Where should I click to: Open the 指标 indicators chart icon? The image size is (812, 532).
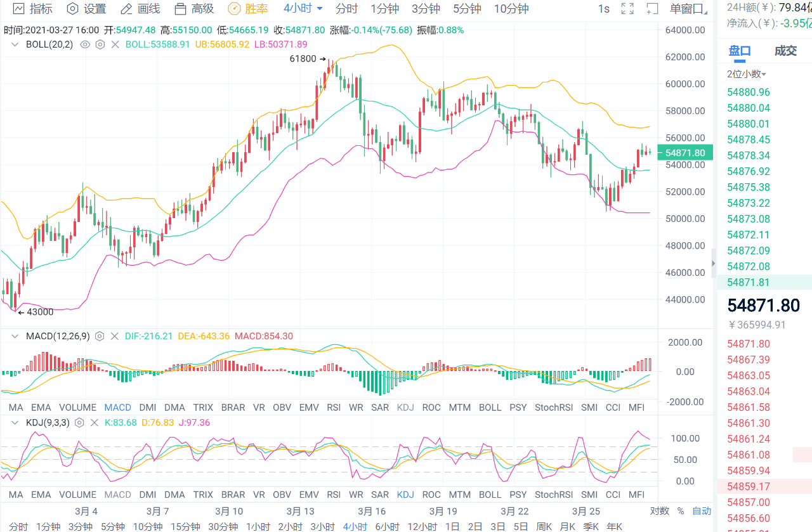[x=18, y=9]
